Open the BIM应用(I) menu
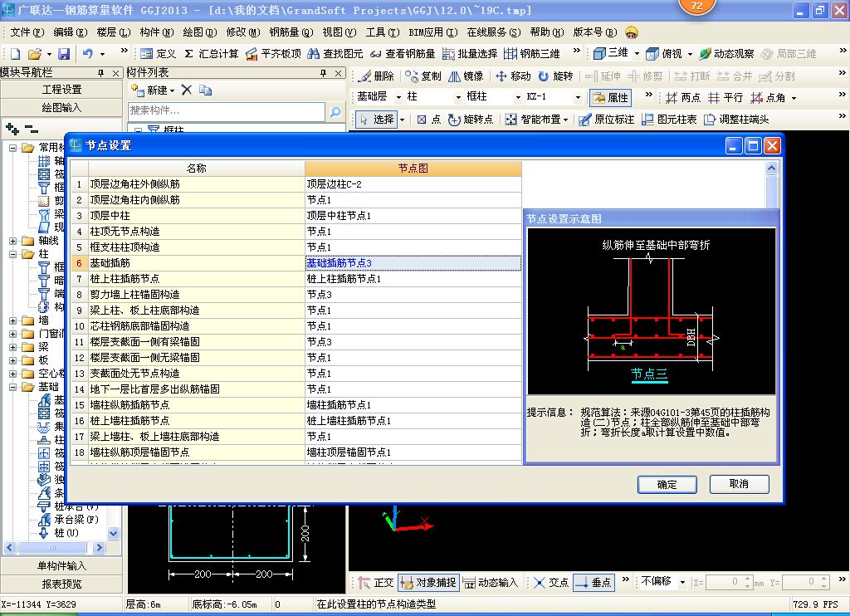Image resolution: width=850 pixels, height=616 pixels. (x=433, y=32)
